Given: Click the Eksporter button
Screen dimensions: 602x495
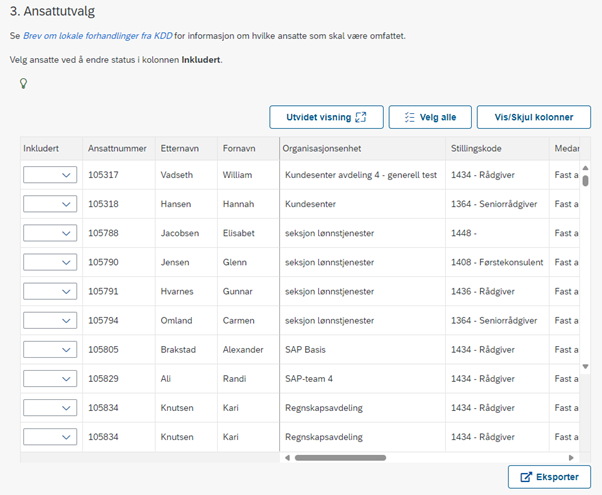Looking at the screenshot, I should (x=549, y=477).
